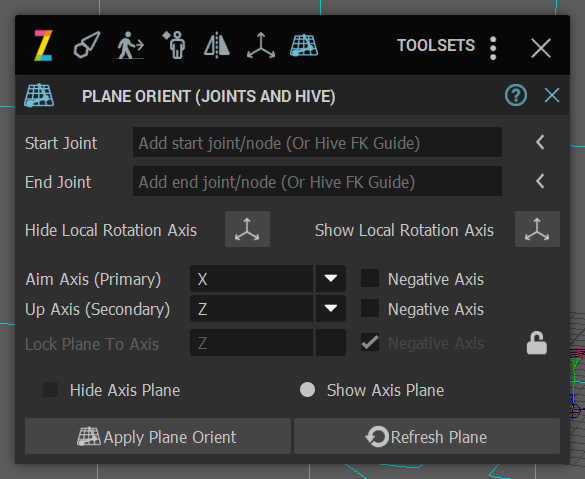Click the Up Axis (Secondary) label
Image resolution: width=585 pixels, height=479 pixels.
(97, 309)
